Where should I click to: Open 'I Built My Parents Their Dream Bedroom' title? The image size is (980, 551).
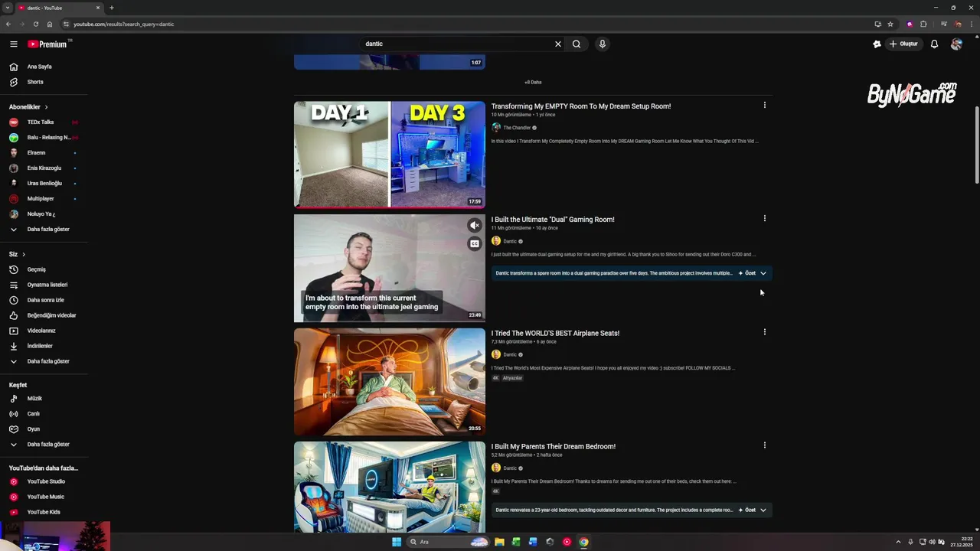(554, 447)
